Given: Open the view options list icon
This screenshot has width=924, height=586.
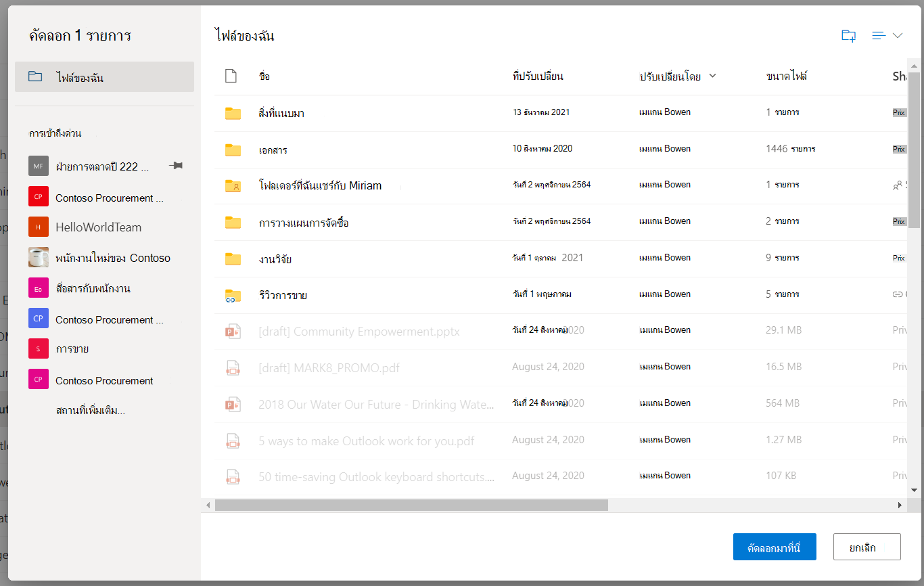Looking at the screenshot, I should [x=879, y=36].
